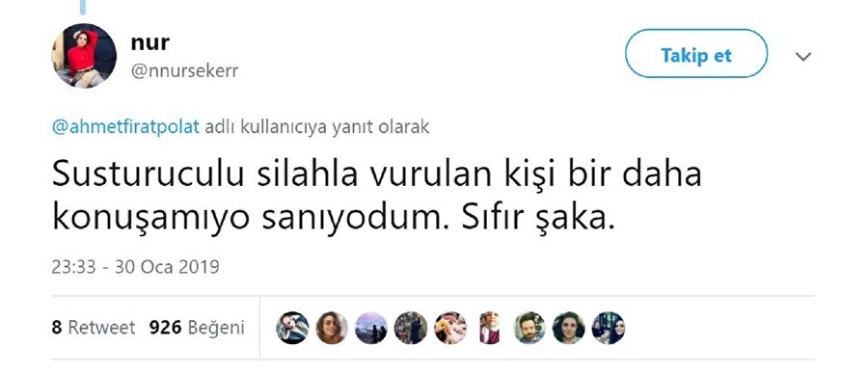The width and height of the screenshot is (868, 373).
Task: View the 8 Retweet list
Action: click(x=94, y=328)
